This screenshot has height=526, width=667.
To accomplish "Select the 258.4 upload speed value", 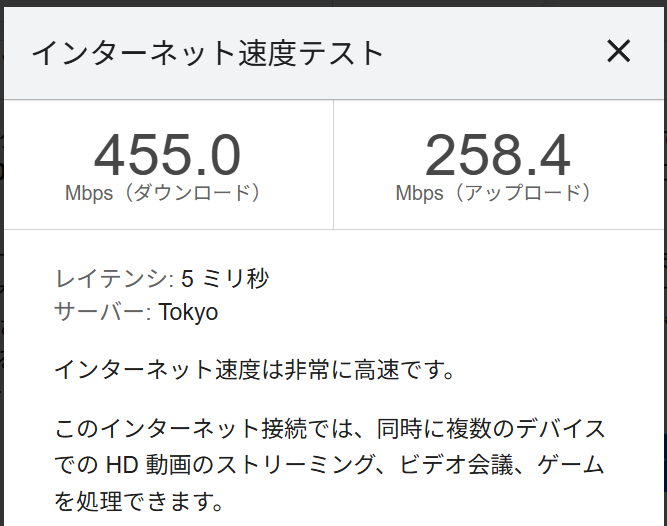I will [497, 156].
